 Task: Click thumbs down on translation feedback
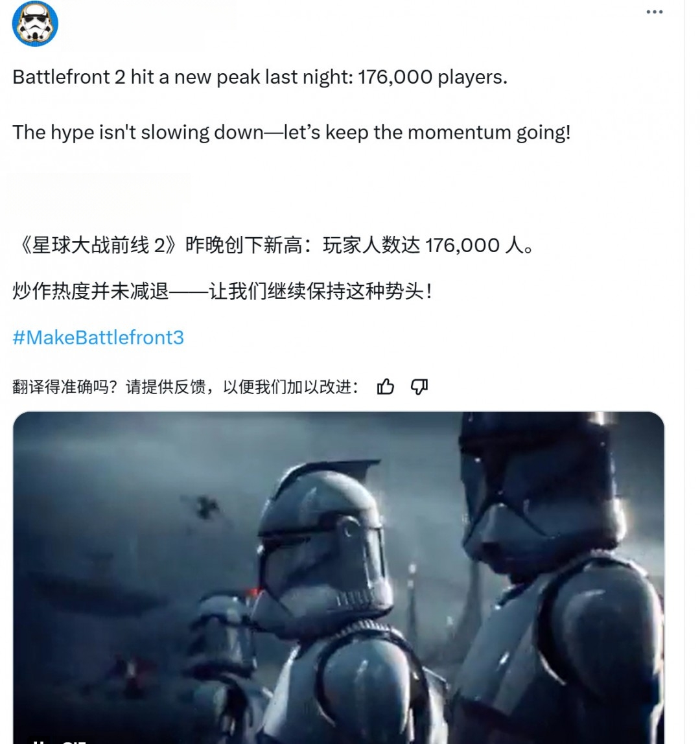[x=419, y=387]
